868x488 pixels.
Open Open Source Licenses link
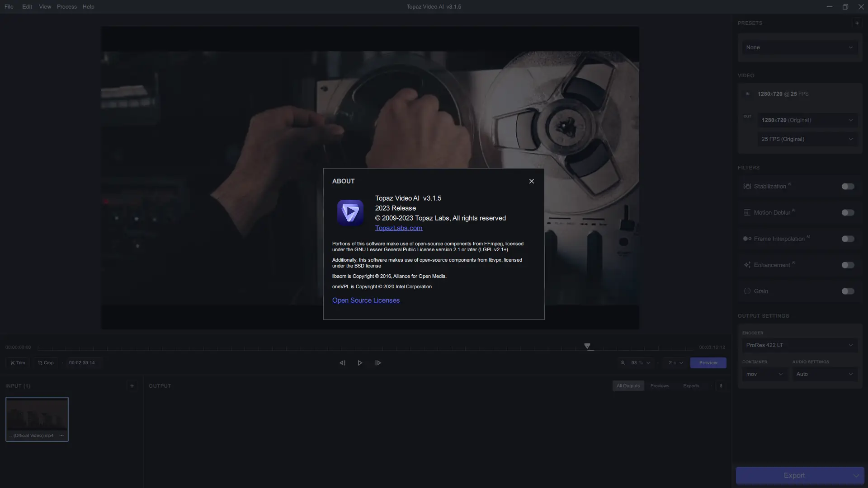[366, 300]
